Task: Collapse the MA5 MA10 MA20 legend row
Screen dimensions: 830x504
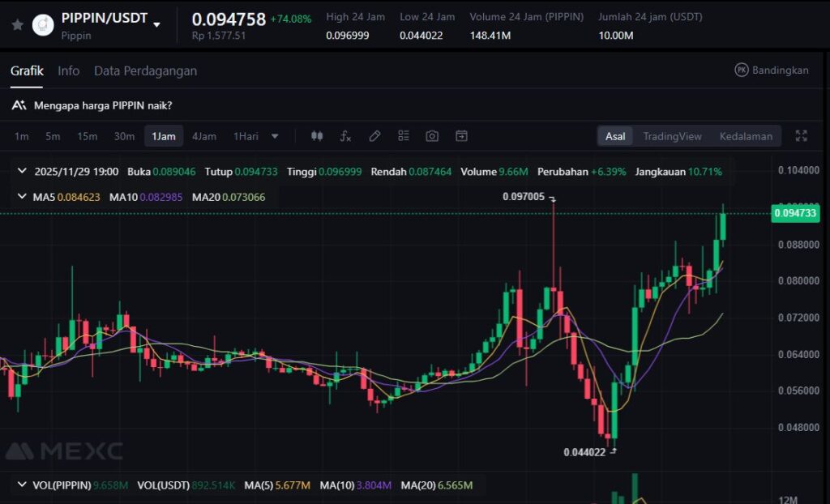Action: [x=21, y=197]
